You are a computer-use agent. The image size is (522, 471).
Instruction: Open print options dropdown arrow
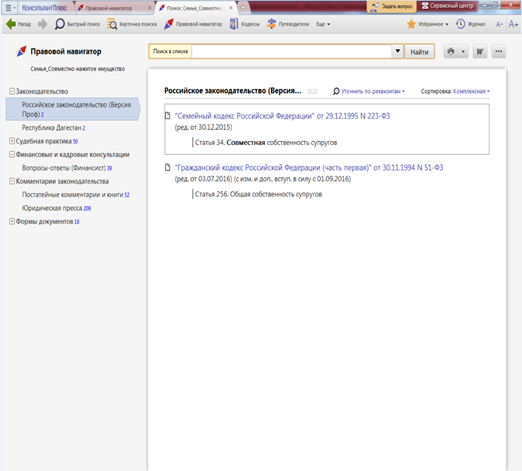point(463,52)
